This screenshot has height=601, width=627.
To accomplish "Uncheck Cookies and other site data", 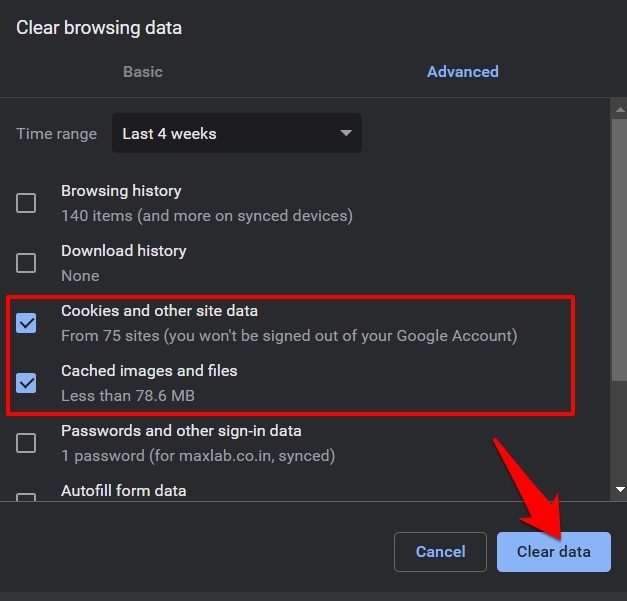I will [26, 323].
